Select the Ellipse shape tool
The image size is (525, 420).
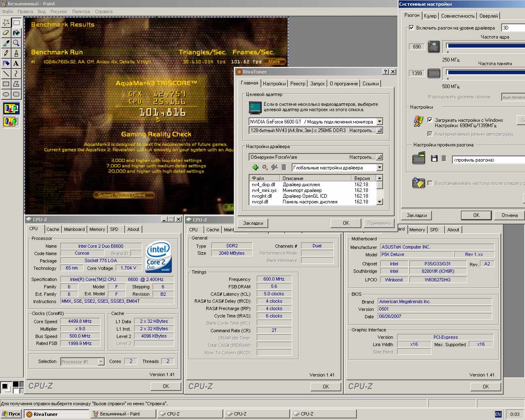click(6, 94)
